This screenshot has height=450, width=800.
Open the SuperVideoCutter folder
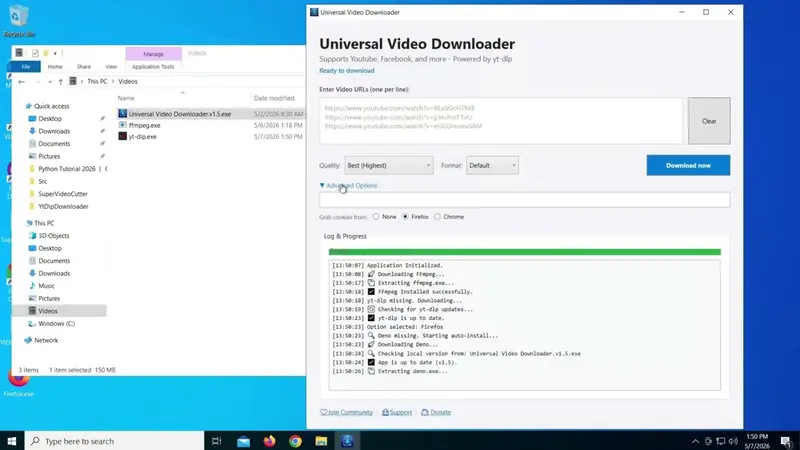tap(63, 194)
